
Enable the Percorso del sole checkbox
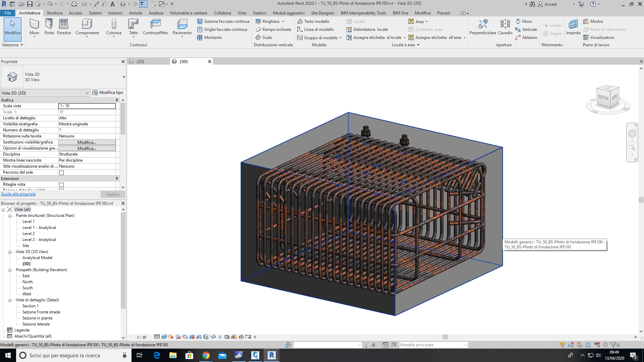coord(61,173)
